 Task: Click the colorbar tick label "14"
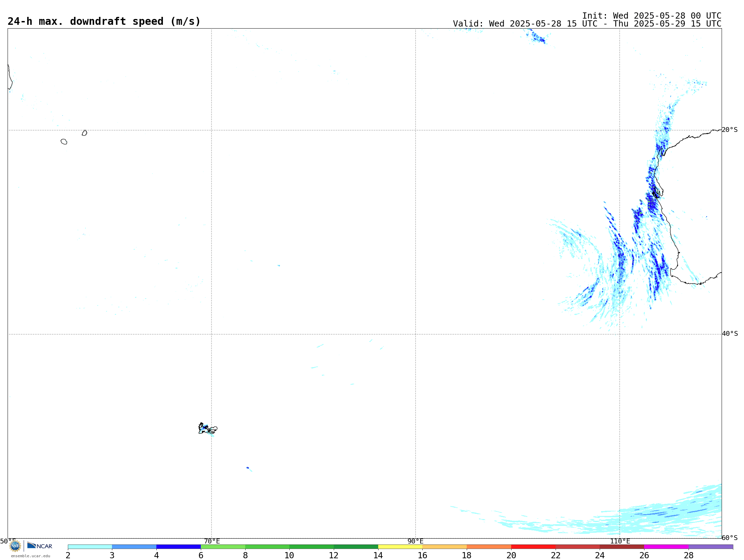point(378,556)
